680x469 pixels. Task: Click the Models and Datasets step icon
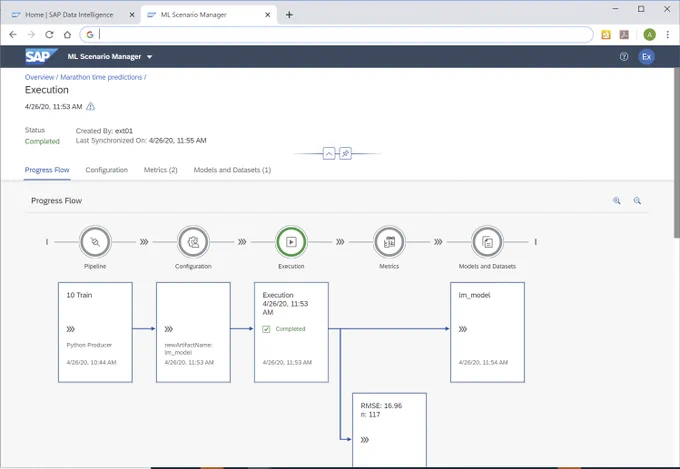click(487, 242)
